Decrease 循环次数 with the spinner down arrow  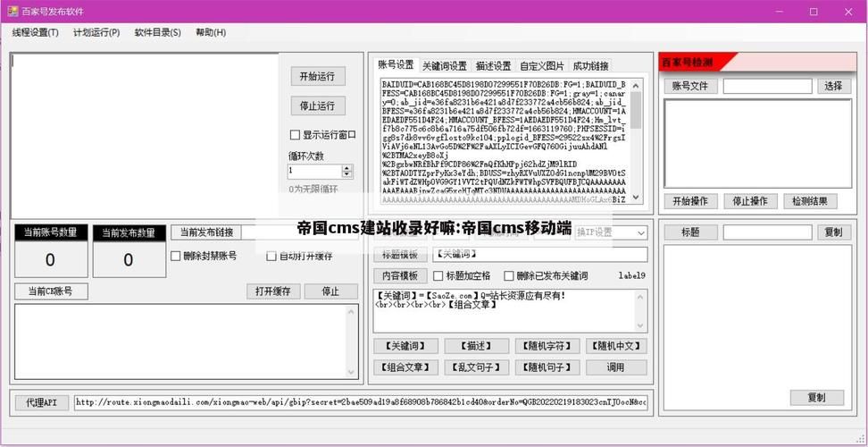[x=347, y=175]
